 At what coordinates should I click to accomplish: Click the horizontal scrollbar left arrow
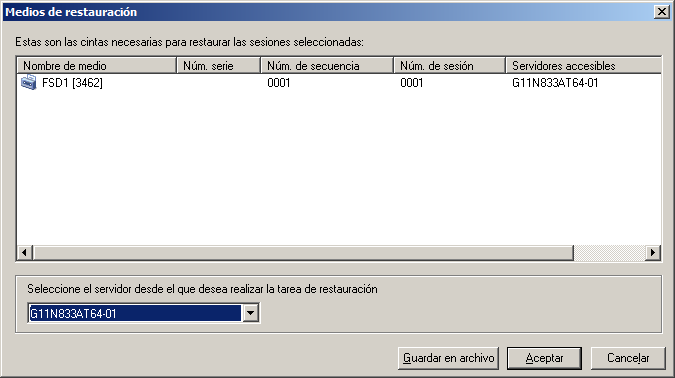tap(25, 252)
